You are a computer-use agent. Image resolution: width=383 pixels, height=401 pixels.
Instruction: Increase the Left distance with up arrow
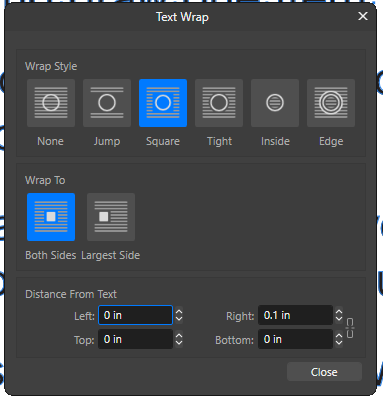point(179,311)
